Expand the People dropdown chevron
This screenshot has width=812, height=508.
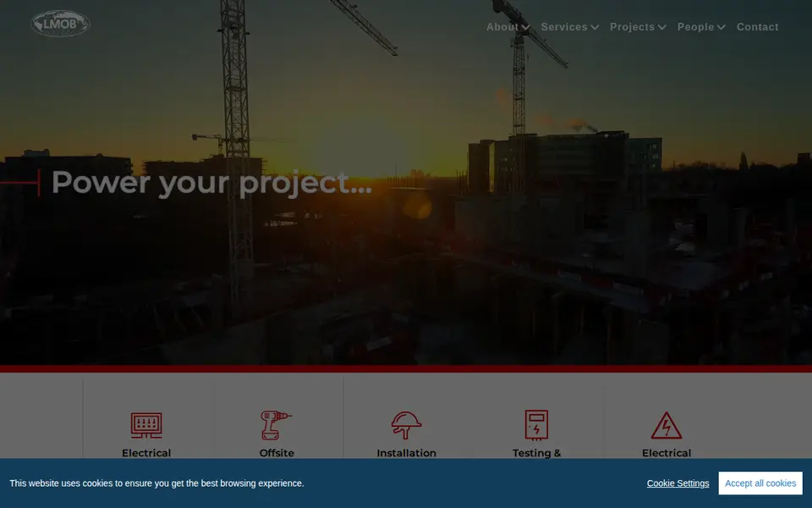tap(721, 27)
